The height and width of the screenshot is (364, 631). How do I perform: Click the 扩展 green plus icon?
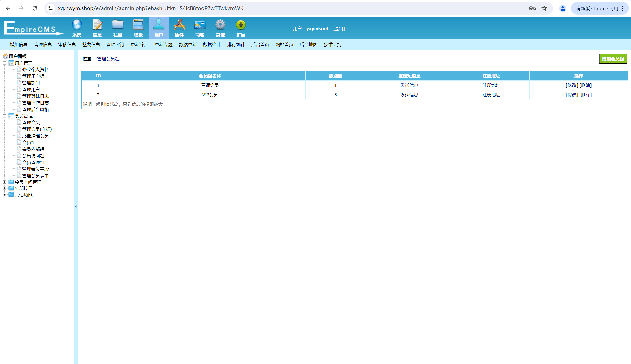[241, 25]
